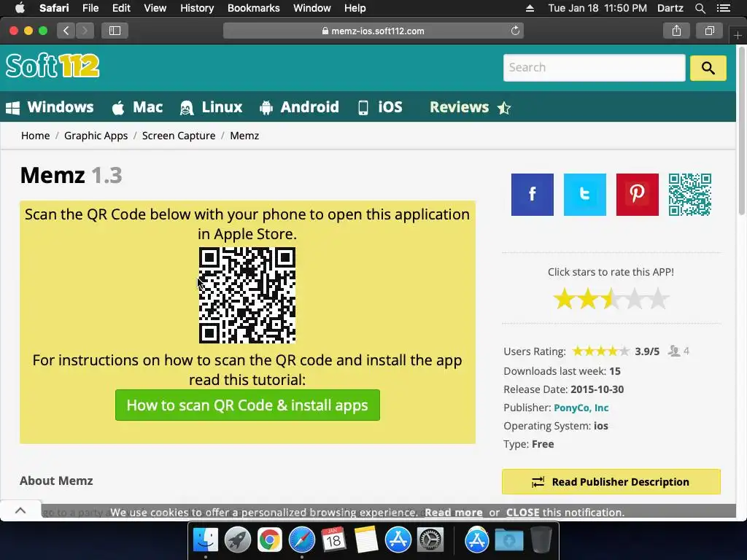Go to the Android apps section

pyautogui.click(x=299, y=107)
